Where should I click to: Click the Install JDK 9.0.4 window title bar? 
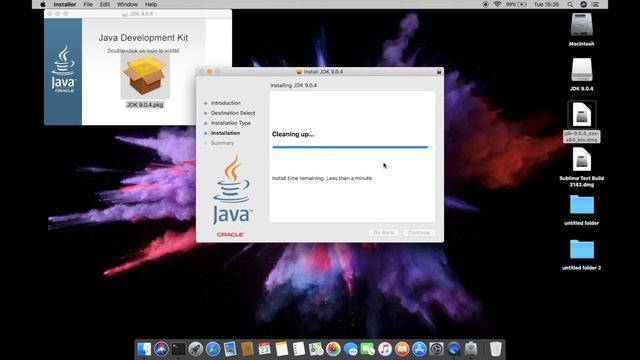(x=320, y=71)
